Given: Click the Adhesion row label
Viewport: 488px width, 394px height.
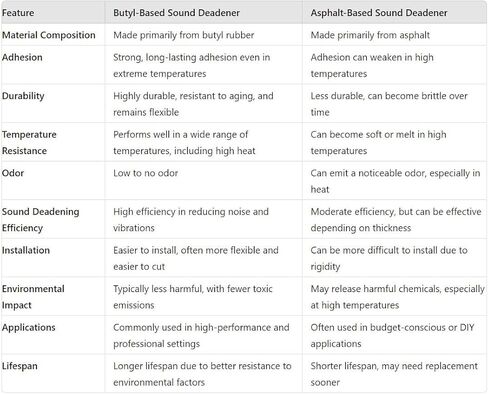Looking at the screenshot, I should tap(22, 57).
